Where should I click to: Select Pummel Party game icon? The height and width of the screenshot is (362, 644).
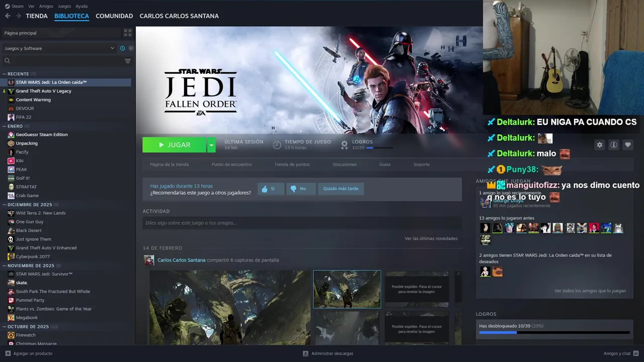11,300
